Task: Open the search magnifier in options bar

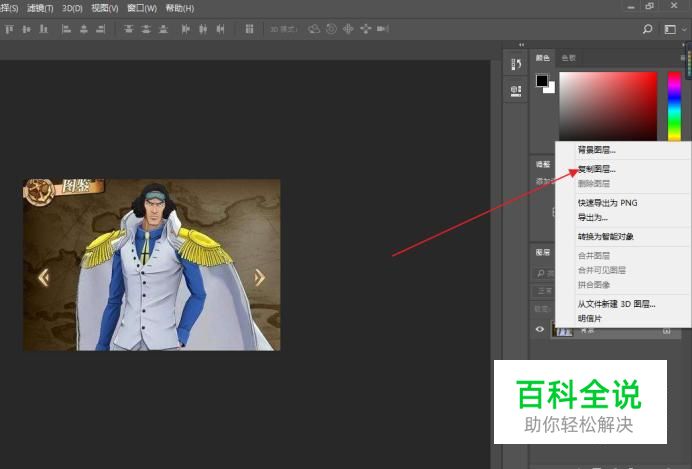Action: point(647,29)
